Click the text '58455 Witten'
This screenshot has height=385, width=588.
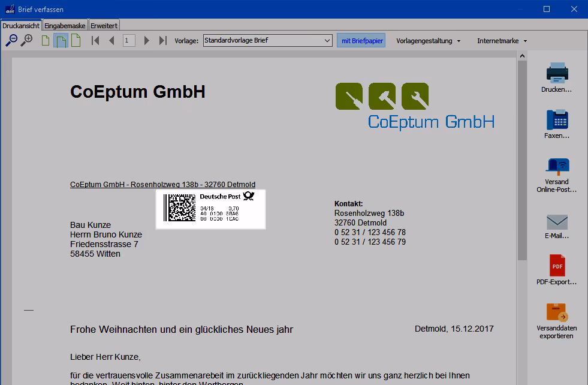point(95,254)
